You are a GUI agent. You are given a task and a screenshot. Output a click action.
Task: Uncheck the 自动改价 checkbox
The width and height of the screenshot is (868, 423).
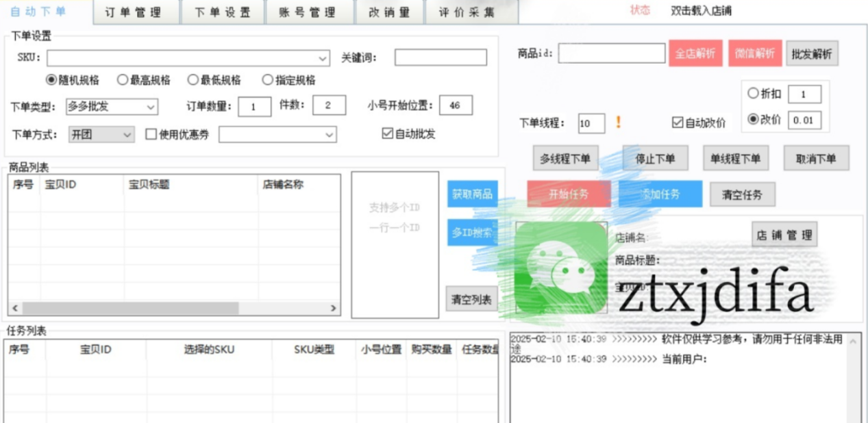click(x=678, y=123)
